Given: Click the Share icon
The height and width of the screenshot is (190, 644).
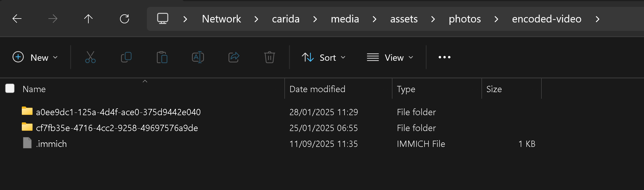Looking at the screenshot, I should (x=234, y=57).
